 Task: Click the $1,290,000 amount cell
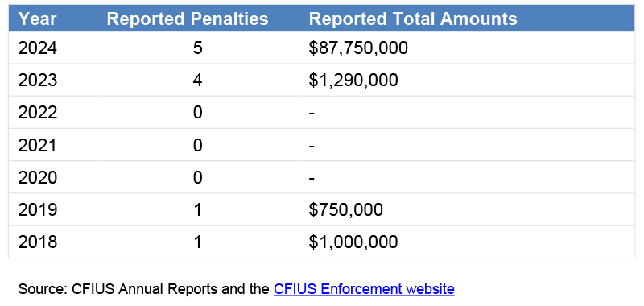[467, 80]
